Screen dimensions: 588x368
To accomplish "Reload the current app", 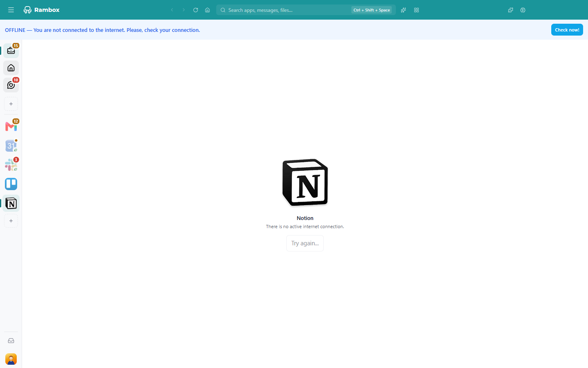I will coord(196,10).
